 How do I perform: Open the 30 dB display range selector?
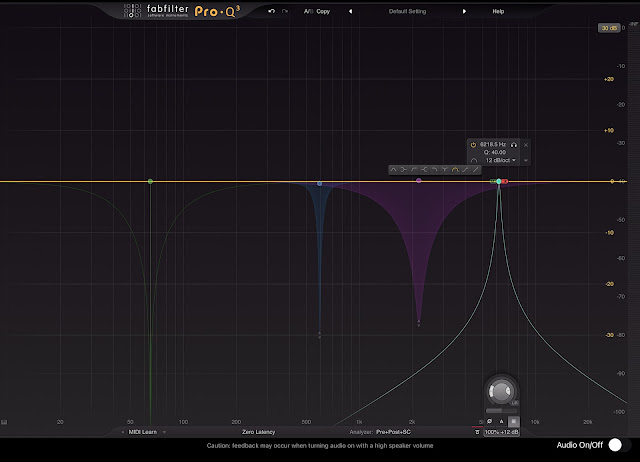[x=609, y=28]
